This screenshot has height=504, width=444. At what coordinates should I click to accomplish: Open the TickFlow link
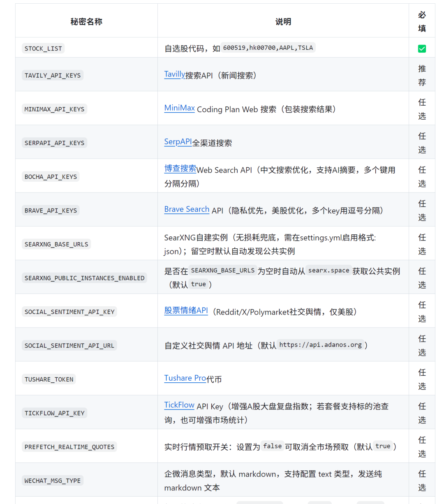(x=179, y=405)
